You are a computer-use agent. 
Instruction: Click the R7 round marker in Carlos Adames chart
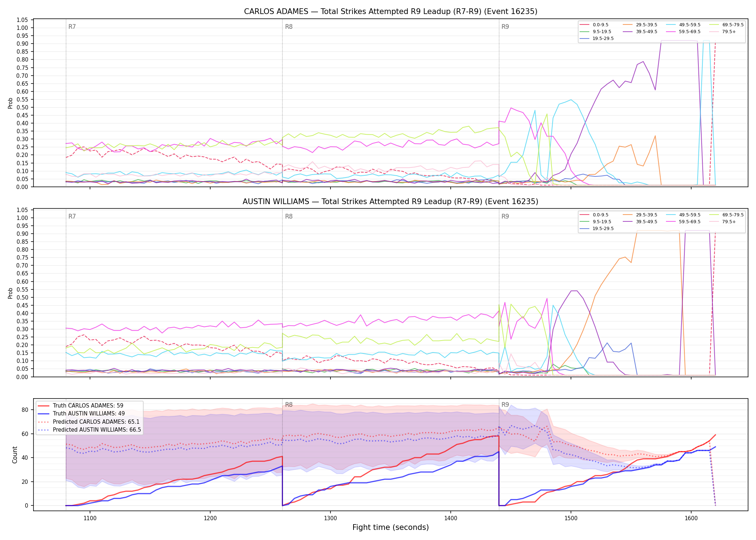[x=72, y=27]
